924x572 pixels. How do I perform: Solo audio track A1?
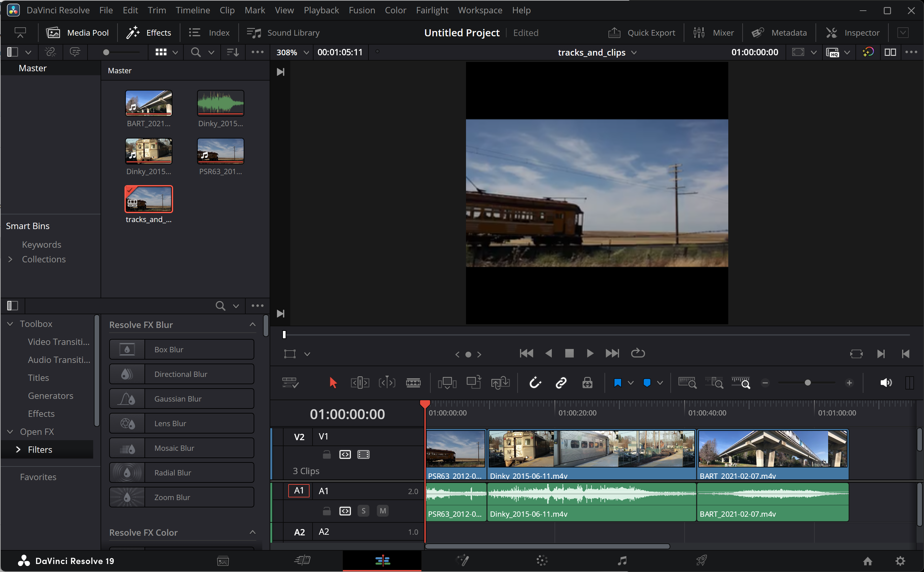click(x=363, y=511)
